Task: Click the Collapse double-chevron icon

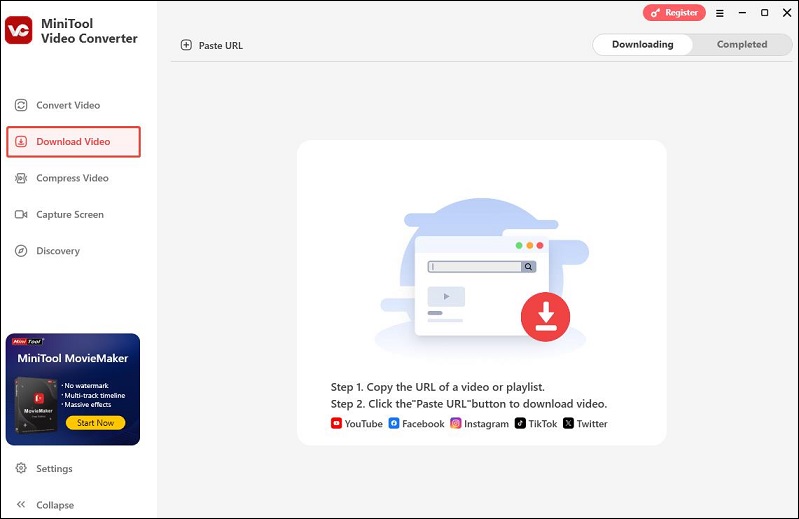Action: point(21,504)
